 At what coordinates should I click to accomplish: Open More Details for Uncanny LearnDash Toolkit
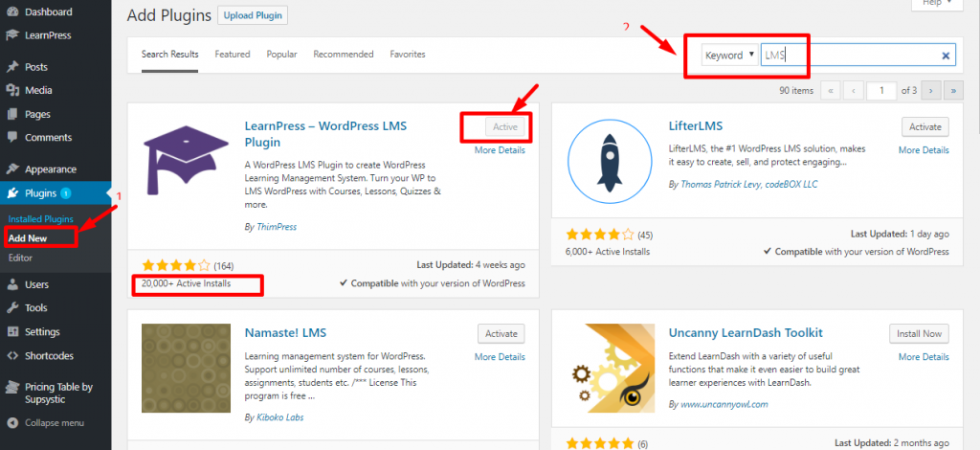pyautogui.click(x=924, y=357)
